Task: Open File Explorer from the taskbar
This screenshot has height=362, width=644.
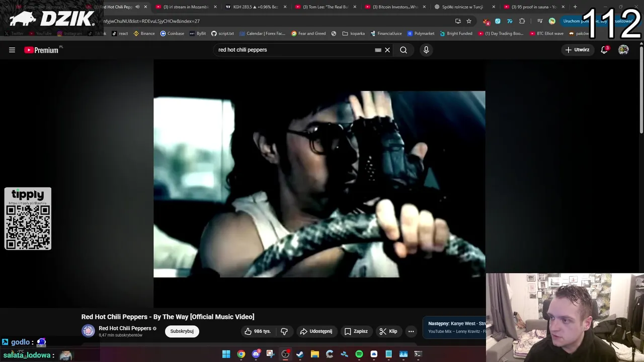Action: pyautogui.click(x=315, y=354)
